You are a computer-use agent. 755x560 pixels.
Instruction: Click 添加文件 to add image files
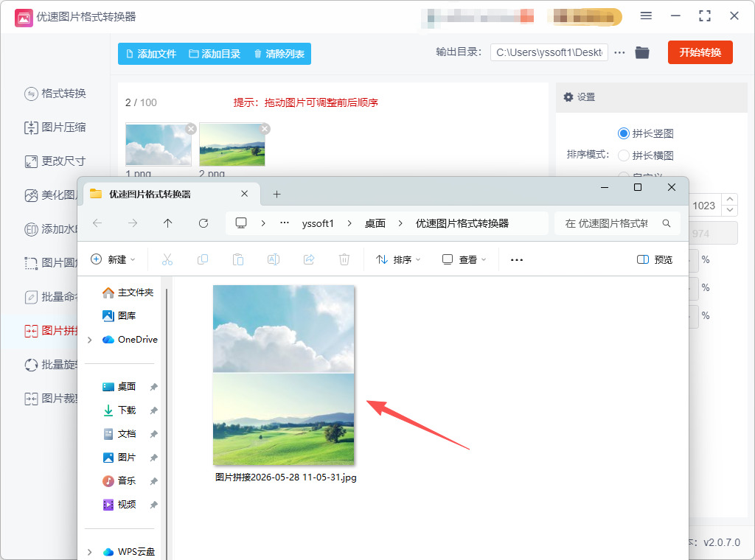pos(150,54)
